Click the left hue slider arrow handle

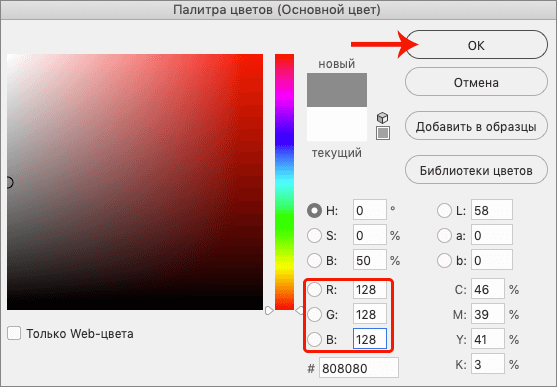[x=269, y=310]
